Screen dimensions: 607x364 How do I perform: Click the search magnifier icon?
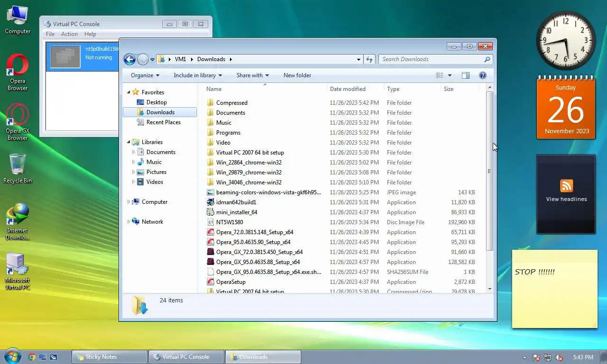tap(487, 59)
